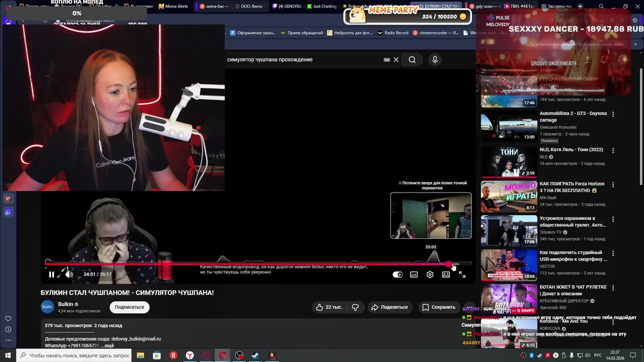Open the Windows Start menu

[x=8, y=355]
